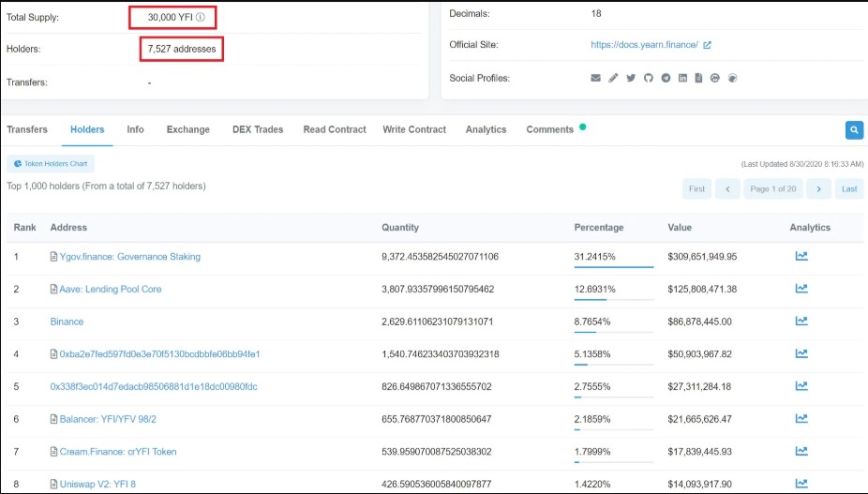Open Cream.Finance: crYFI Token address link
Image resolution: width=868 pixels, height=494 pixels.
118,452
